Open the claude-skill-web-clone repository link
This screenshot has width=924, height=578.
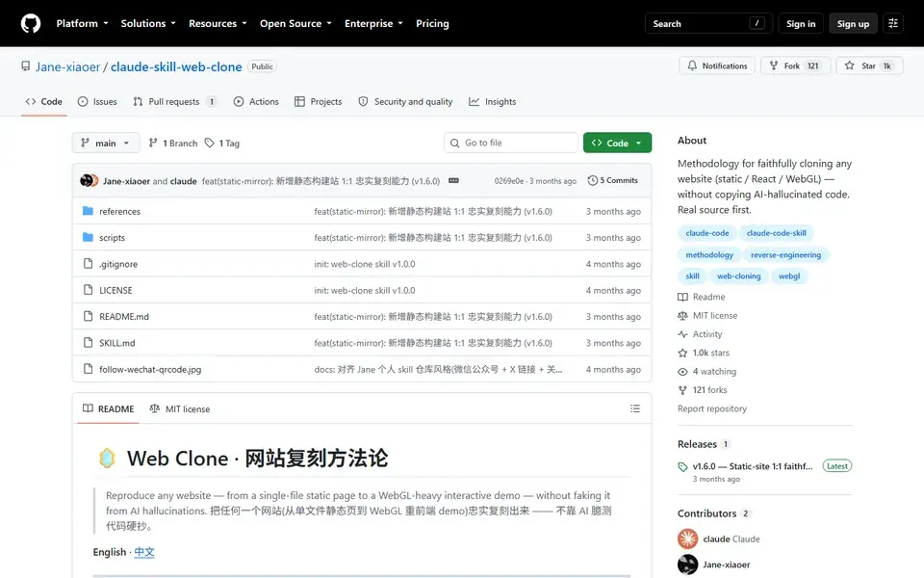click(176, 66)
